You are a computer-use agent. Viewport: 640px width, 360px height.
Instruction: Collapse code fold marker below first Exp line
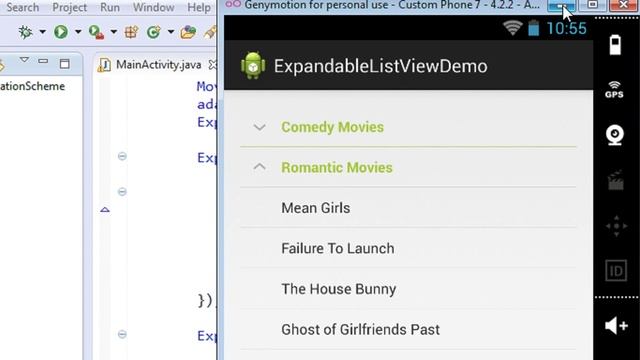coord(122,191)
